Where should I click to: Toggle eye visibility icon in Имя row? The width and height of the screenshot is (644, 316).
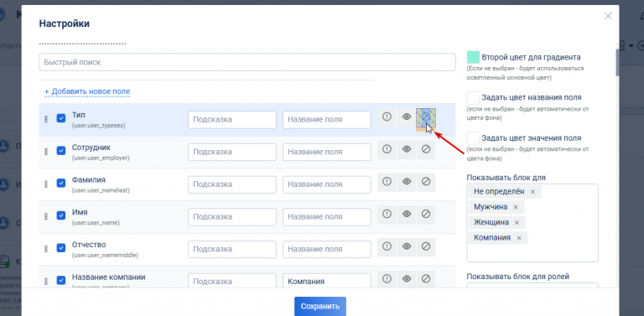click(407, 215)
